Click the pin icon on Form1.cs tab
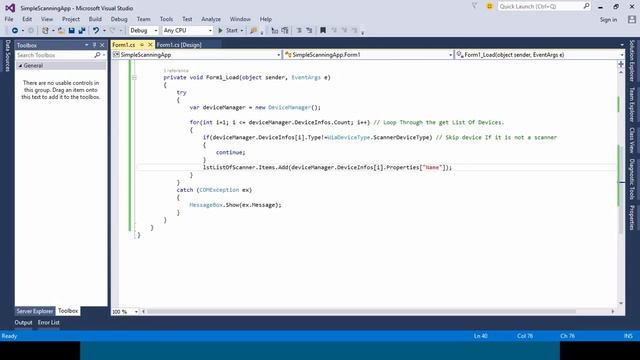The width and height of the screenshot is (640, 360). click(x=142, y=44)
